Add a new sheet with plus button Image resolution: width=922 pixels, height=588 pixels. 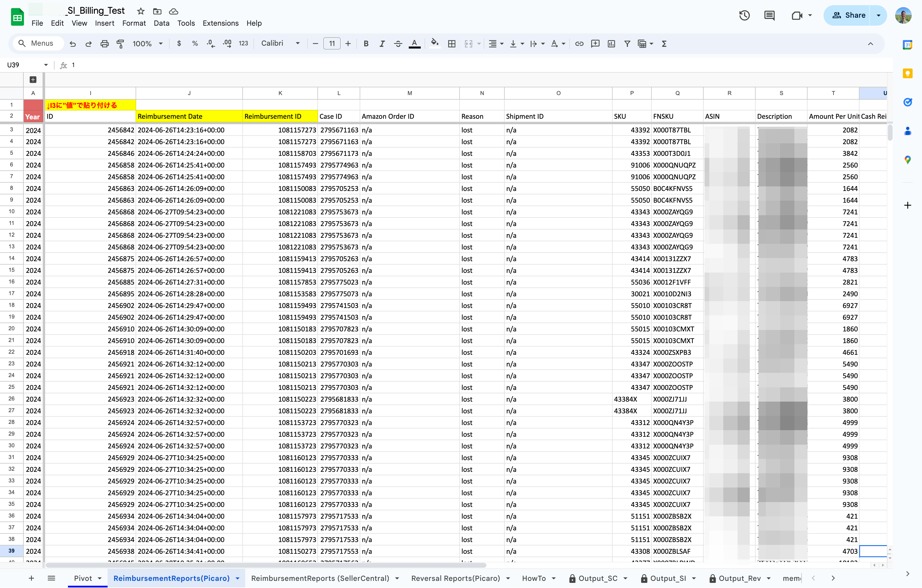tap(31, 578)
